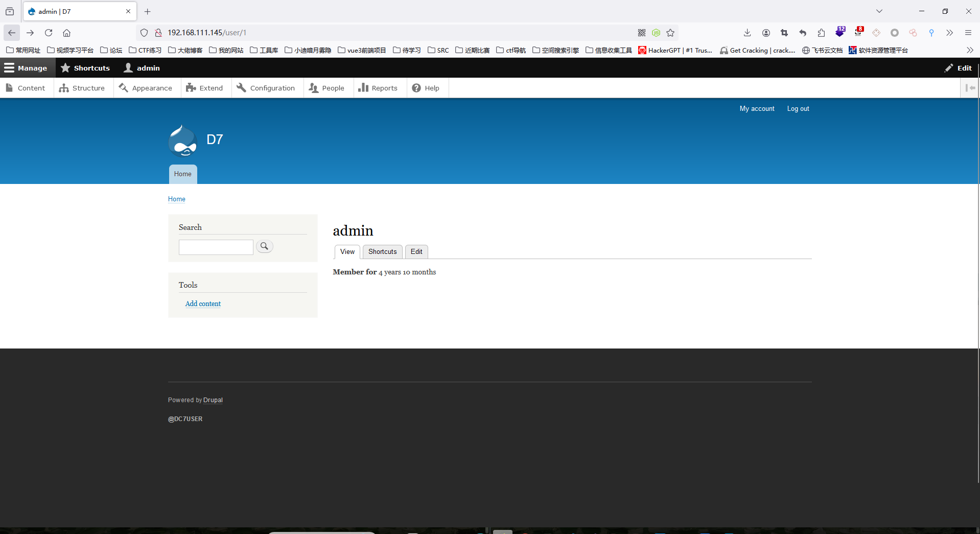Switch to the Shortcuts tab on profile
This screenshot has width=980, height=534.
click(382, 251)
